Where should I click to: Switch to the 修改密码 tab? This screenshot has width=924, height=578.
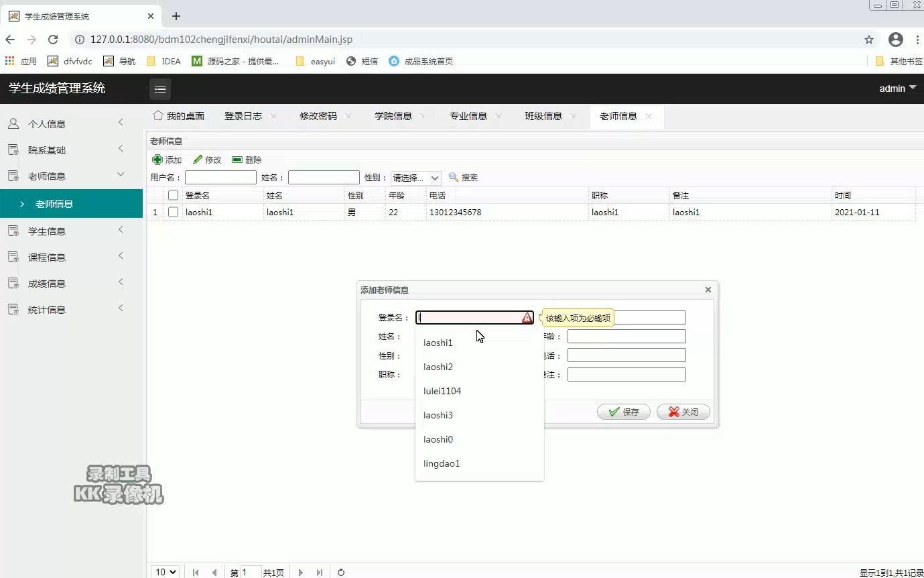tap(318, 116)
